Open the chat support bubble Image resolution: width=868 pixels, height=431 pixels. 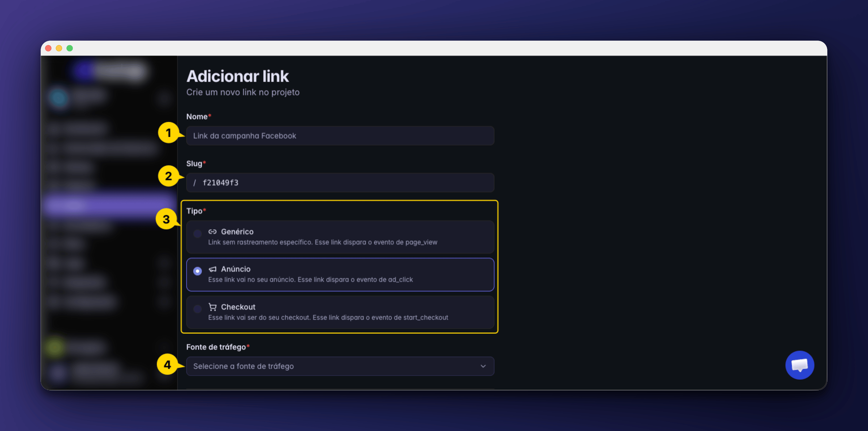tap(800, 365)
